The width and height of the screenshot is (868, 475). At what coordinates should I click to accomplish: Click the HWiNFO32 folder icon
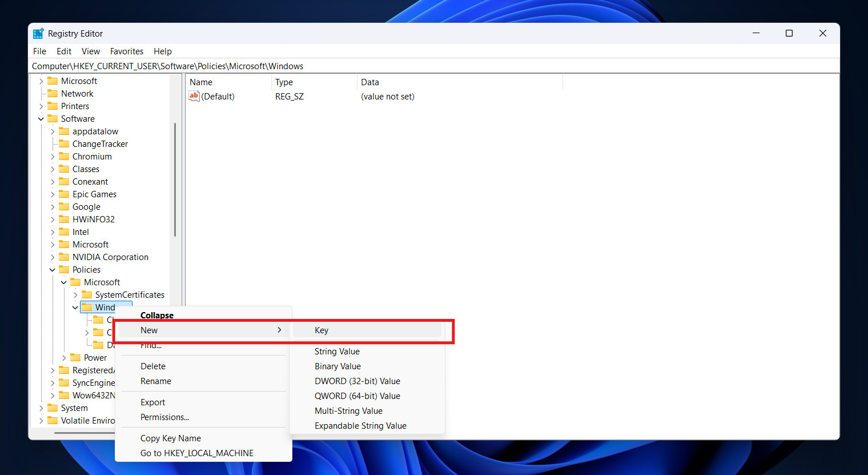point(64,219)
